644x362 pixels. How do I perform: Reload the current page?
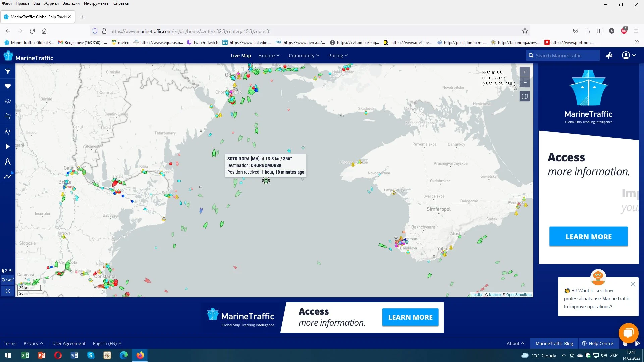32,31
